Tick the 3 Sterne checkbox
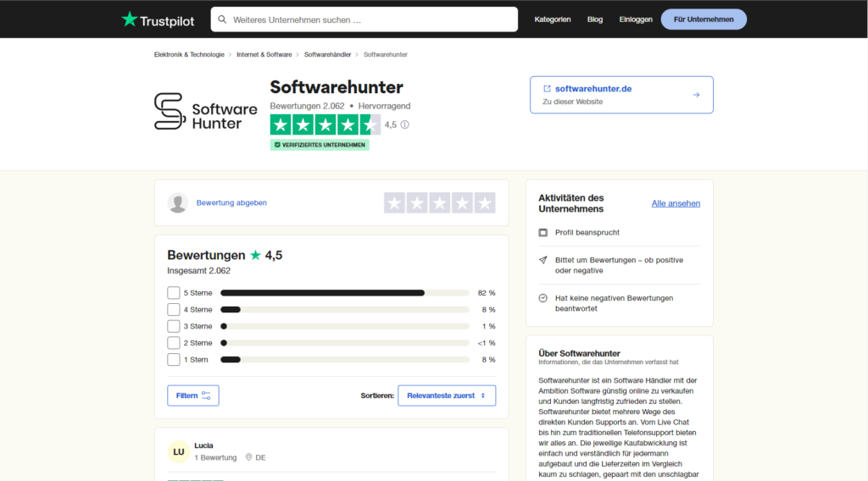Image resolution: width=868 pixels, height=481 pixels. (173, 326)
